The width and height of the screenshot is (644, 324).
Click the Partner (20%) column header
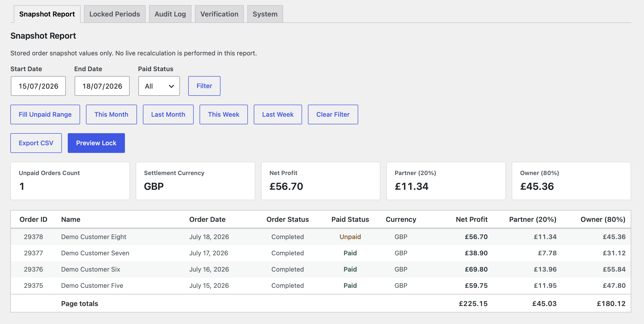pyautogui.click(x=533, y=219)
